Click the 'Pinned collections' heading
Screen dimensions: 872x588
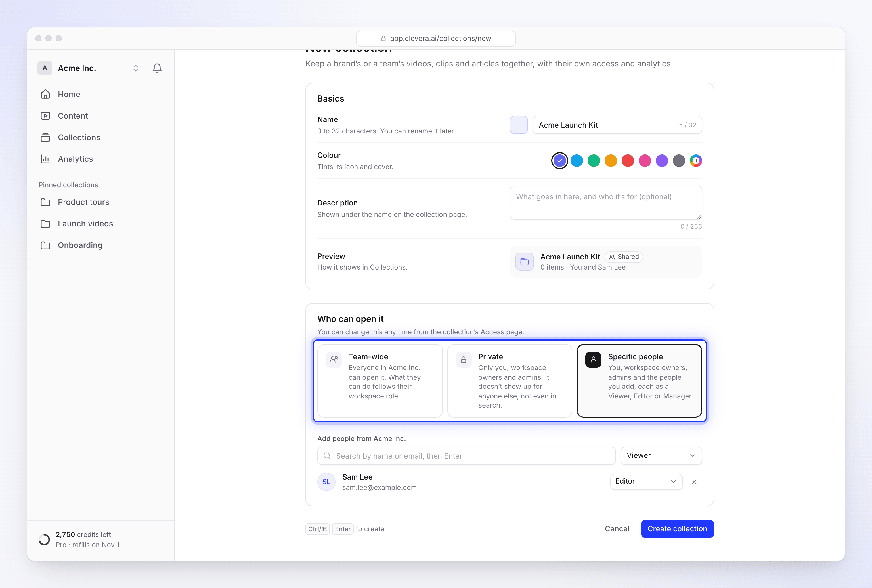coord(68,185)
